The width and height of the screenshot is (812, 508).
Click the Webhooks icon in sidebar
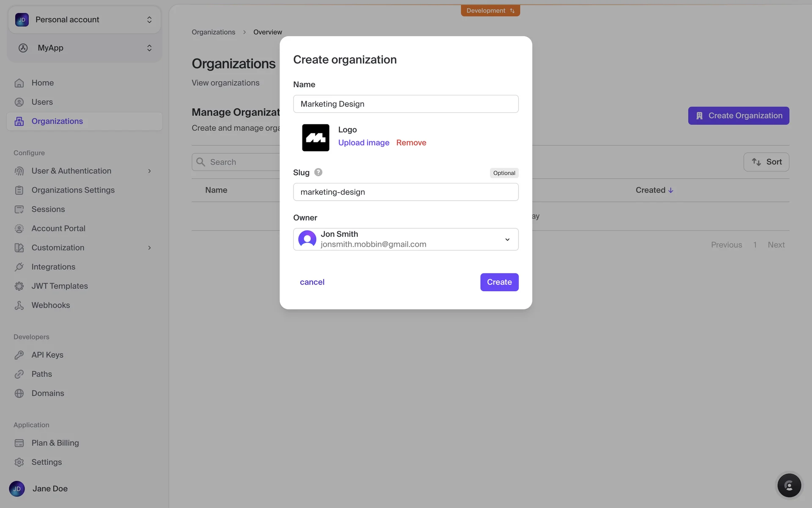coord(19,305)
